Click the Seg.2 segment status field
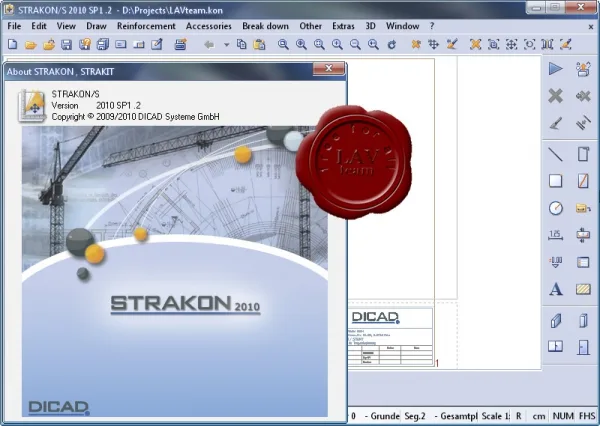Image resolution: width=600 pixels, height=426 pixels. (x=415, y=416)
